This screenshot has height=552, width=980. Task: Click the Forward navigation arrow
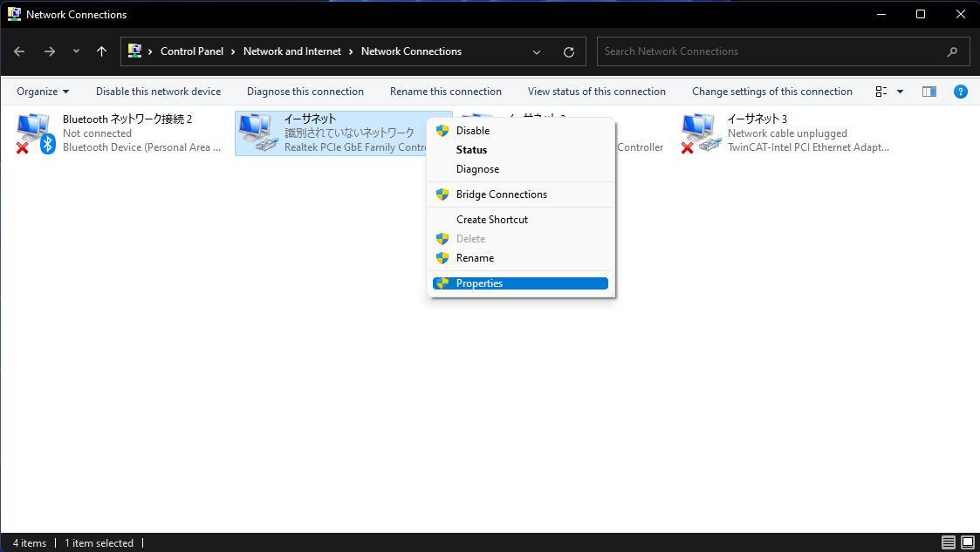pyautogui.click(x=49, y=51)
